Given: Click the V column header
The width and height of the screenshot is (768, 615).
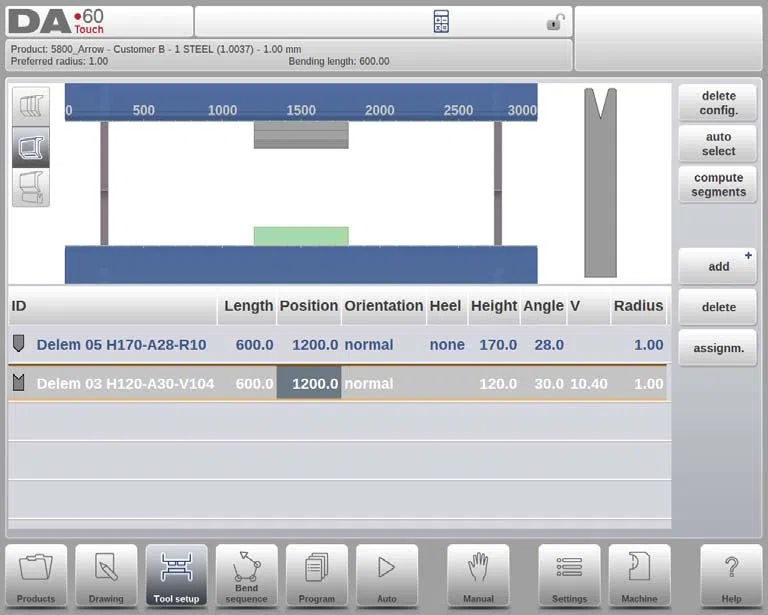Looking at the screenshot, I should point(589,306).
